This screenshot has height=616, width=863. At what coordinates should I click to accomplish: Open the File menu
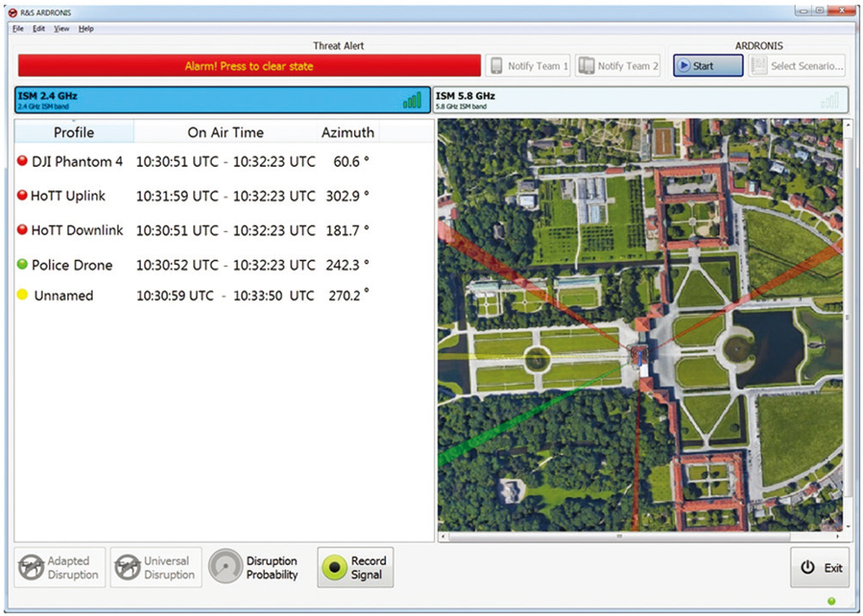click(17, 29)
